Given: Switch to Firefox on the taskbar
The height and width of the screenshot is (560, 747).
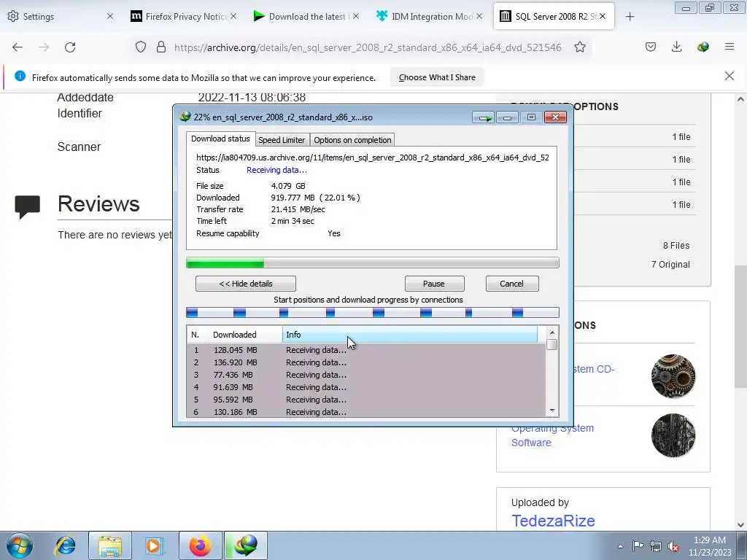Looking at the screenshot, I should click(200, 545).
